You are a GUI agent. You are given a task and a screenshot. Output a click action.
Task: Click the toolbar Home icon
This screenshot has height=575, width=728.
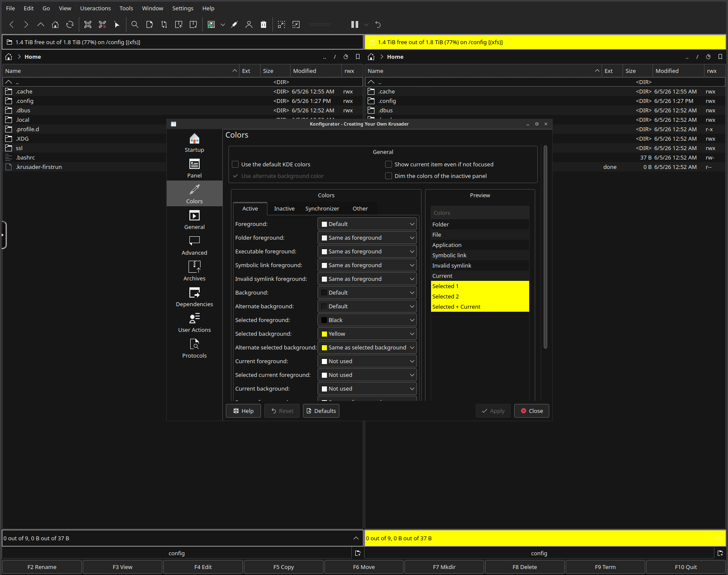(55, 24)
